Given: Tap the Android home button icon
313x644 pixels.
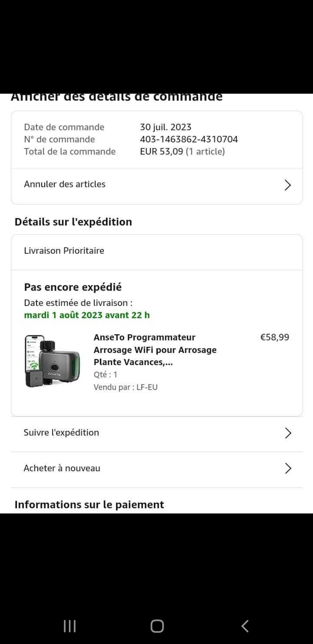Looking at the screenshot, I should pos(157,626).
